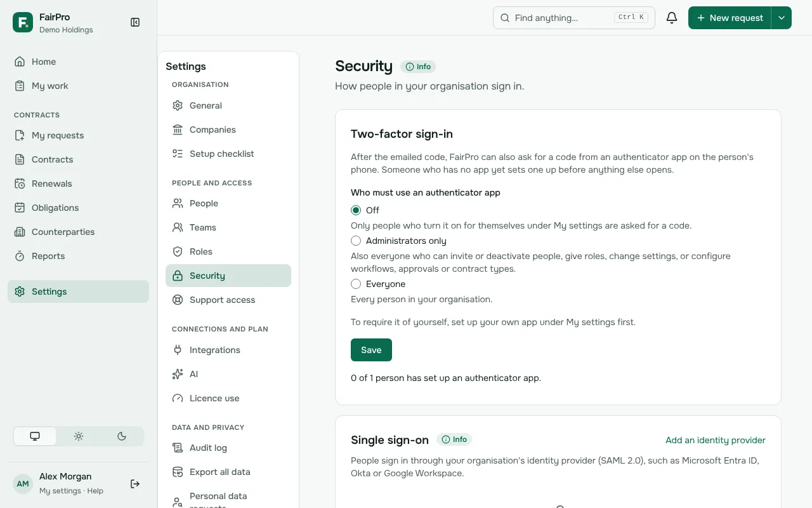Open My settings link
This screenshot has height=508, width=812.
click(60, 491)
